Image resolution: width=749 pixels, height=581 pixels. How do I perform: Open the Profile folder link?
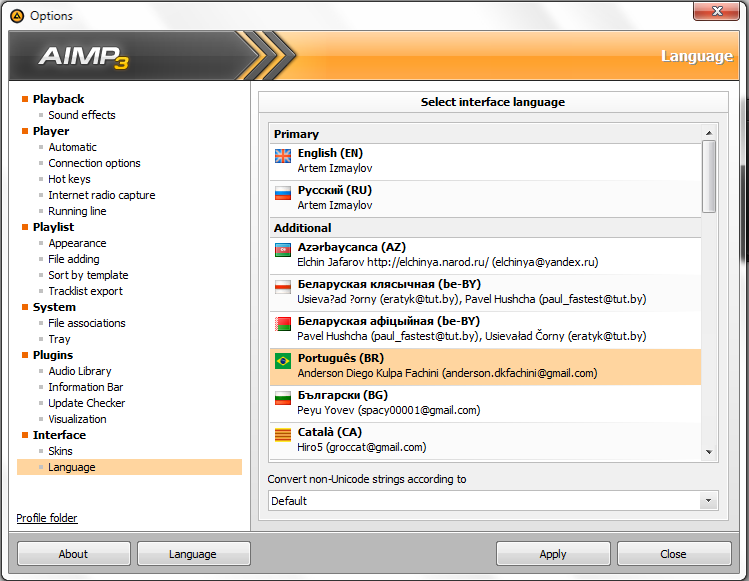[x=47, y=518]
